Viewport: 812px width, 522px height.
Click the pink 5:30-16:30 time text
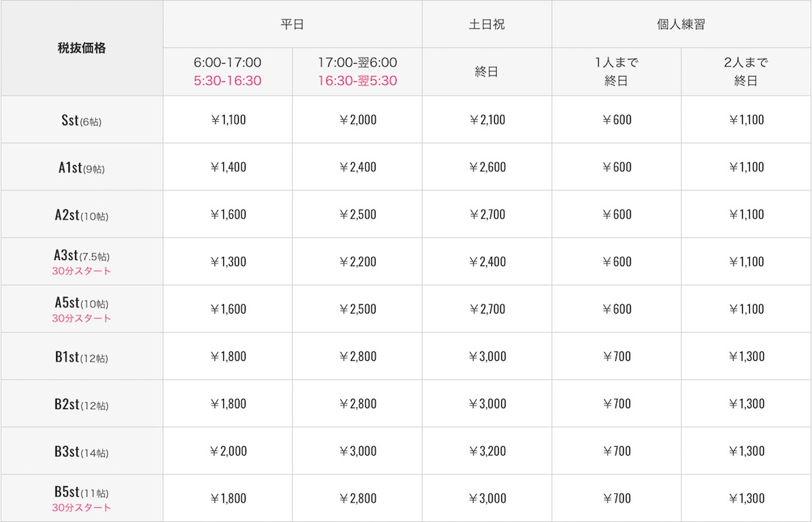pos(227,81)
